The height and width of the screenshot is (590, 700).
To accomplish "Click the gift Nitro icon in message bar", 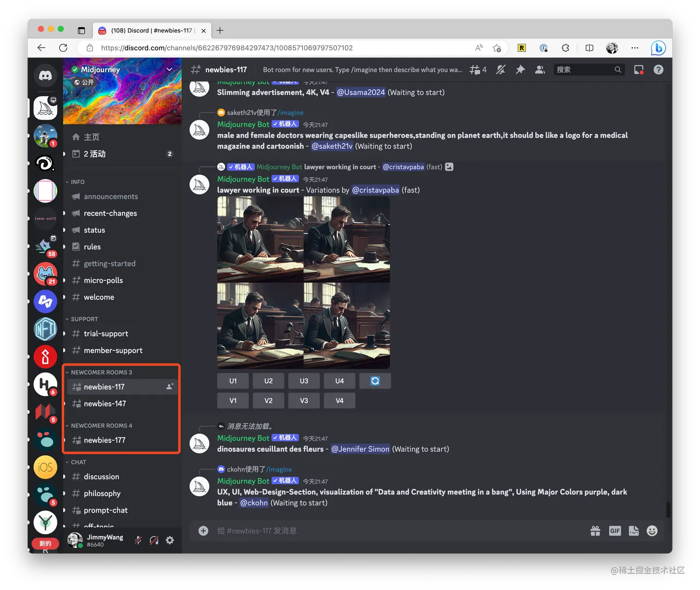I will (595, 531).
